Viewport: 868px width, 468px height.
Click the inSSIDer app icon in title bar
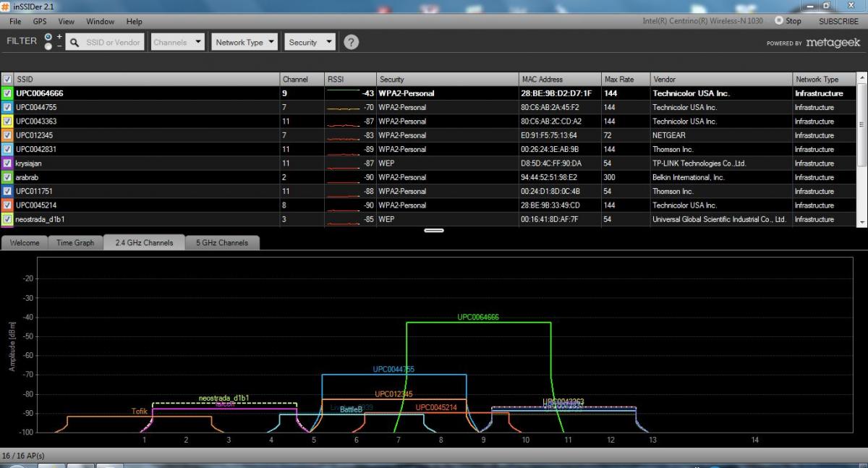point(7,6)
